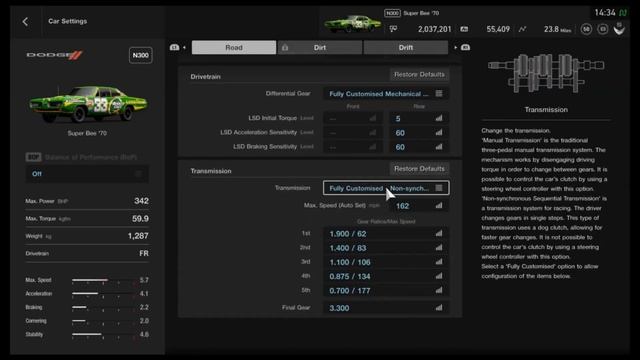Click the Acceleration performance bar

104,293
